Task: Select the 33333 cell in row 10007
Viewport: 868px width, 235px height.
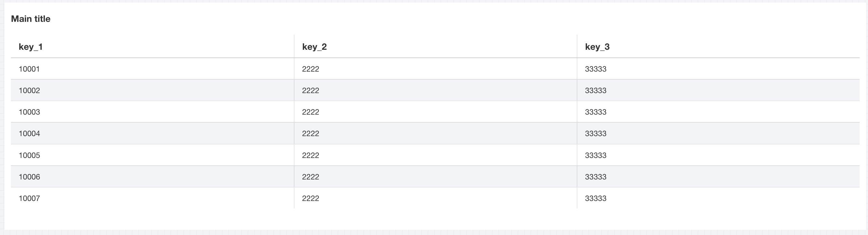Action: (595, 198)
